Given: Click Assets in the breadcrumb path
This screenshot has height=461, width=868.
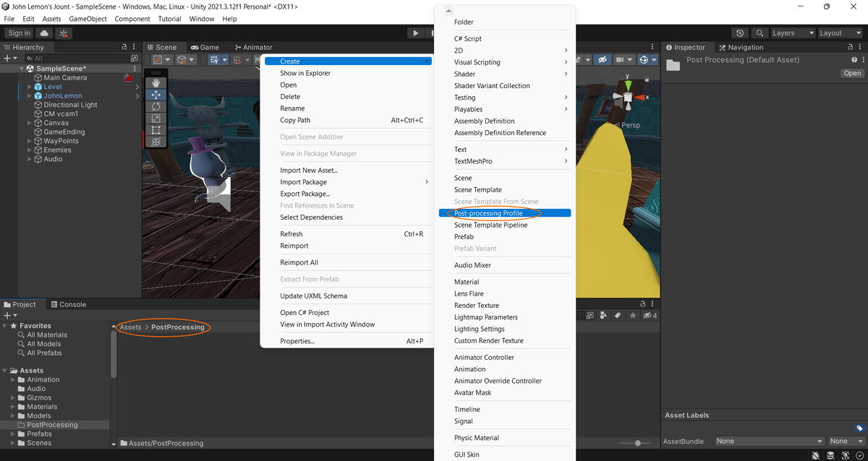Looking at the screenshot, I should (130, 327).
